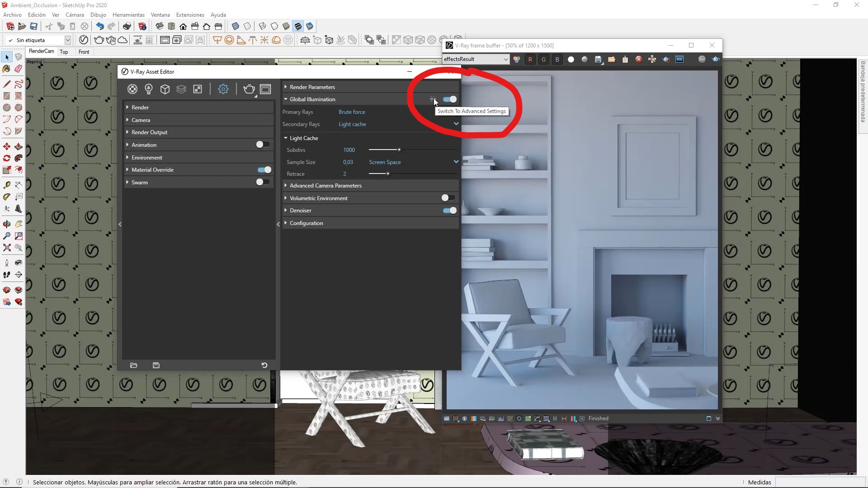This screenshot has height=488, width=868.
Task: Clear the image with the red X icon
Action: (x=638, y=59)
